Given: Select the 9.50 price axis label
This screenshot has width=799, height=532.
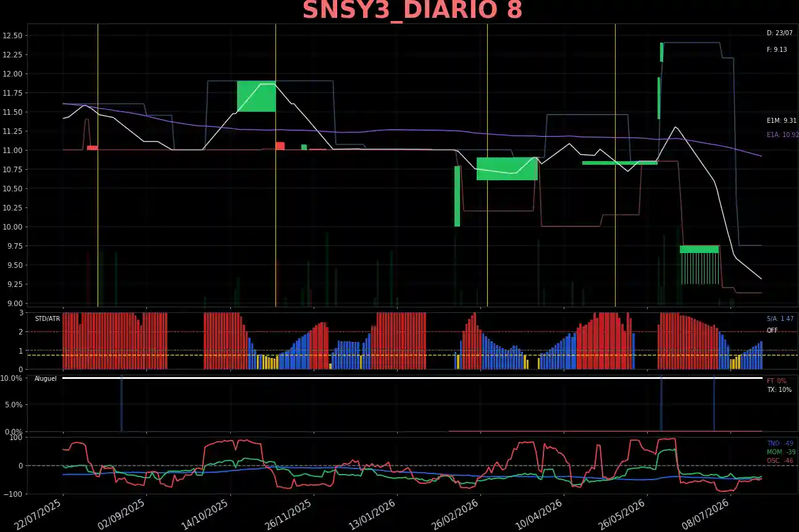Looking at the screenshot, I should [x=15, y=265].
